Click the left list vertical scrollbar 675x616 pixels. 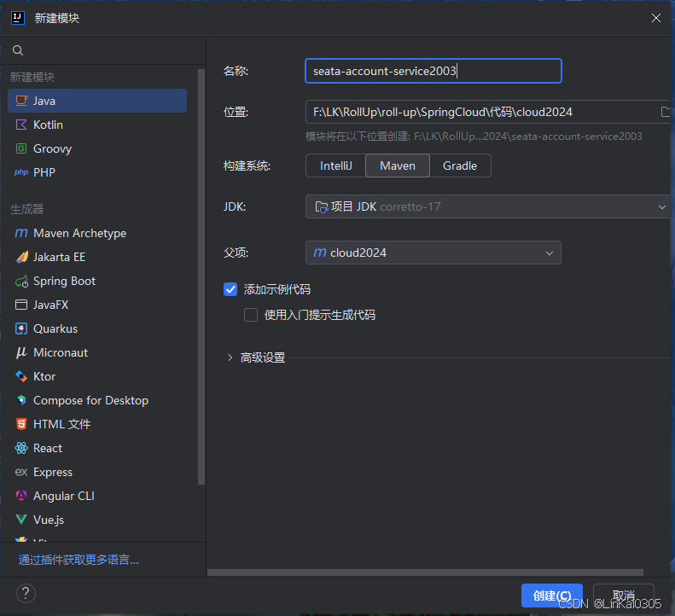[201, 276]
